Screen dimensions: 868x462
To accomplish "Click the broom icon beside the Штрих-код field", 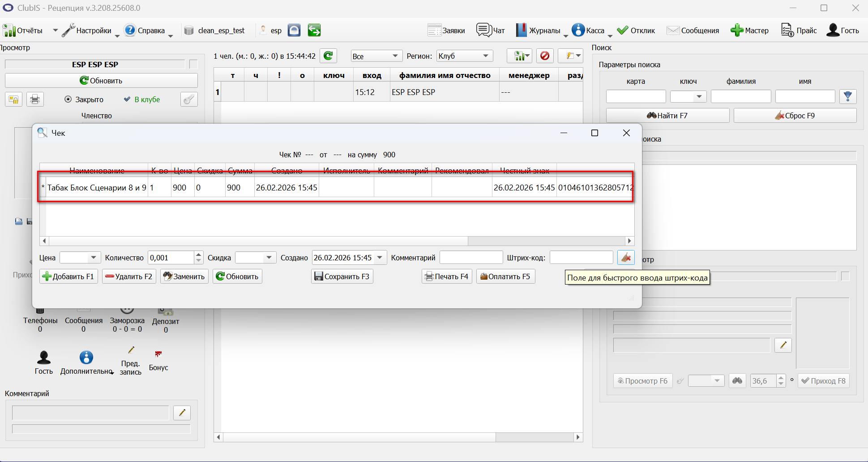I will pyautogui.click(x=626, y=258).
